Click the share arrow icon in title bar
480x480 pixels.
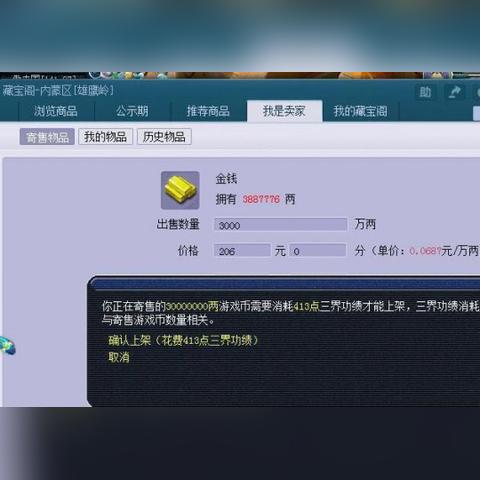coord(454,92)
